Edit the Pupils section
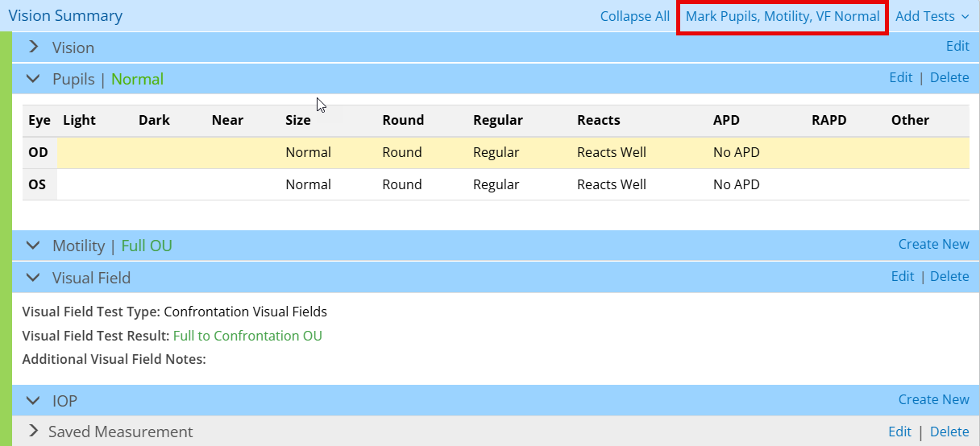Viewport: 980px width, 446px height. (900, 77)
